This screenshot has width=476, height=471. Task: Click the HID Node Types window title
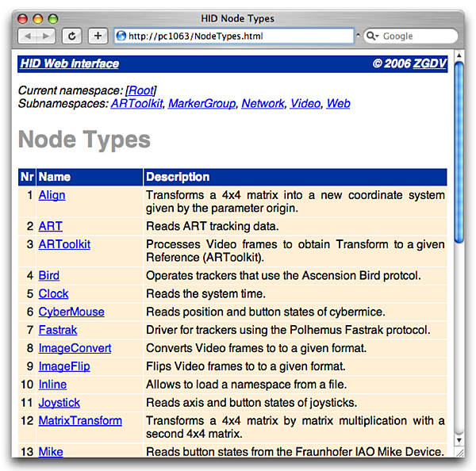pos(237,18)
